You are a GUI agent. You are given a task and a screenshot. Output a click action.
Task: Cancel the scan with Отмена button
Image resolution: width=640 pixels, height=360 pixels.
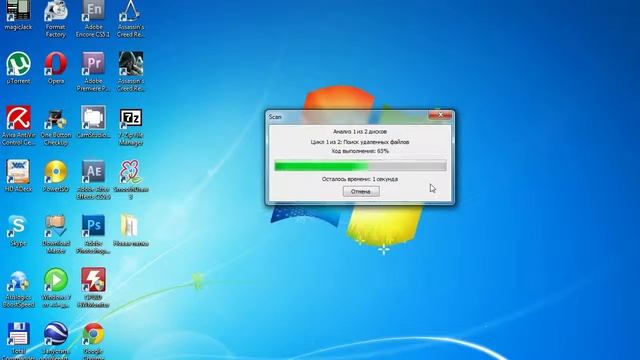[361, 191]
